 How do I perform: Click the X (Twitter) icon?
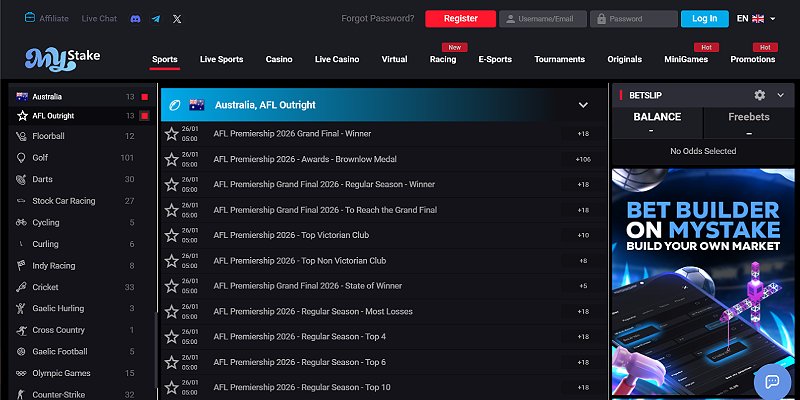(177, 18)
